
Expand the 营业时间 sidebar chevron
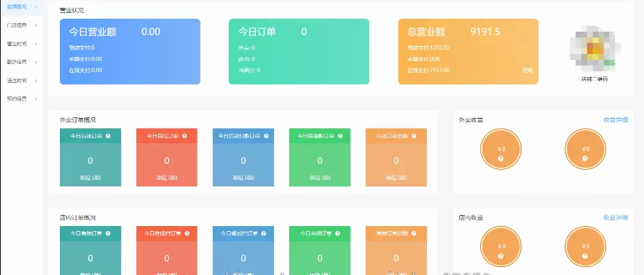point(36,44)
